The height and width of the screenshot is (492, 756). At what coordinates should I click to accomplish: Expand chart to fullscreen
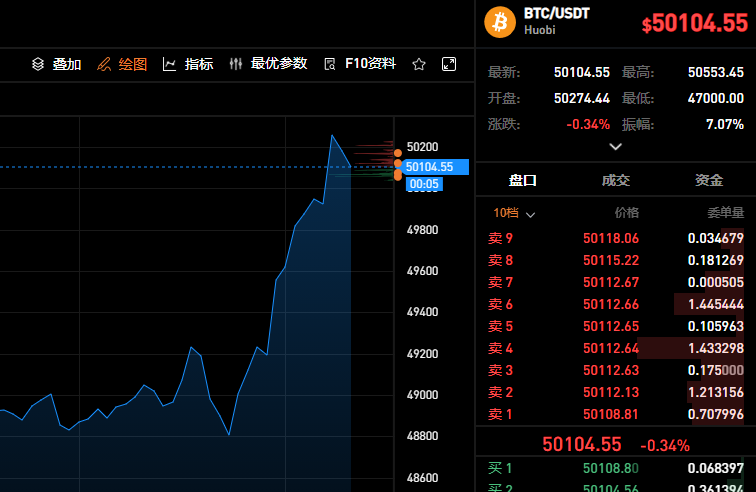[x=449, y=64]
